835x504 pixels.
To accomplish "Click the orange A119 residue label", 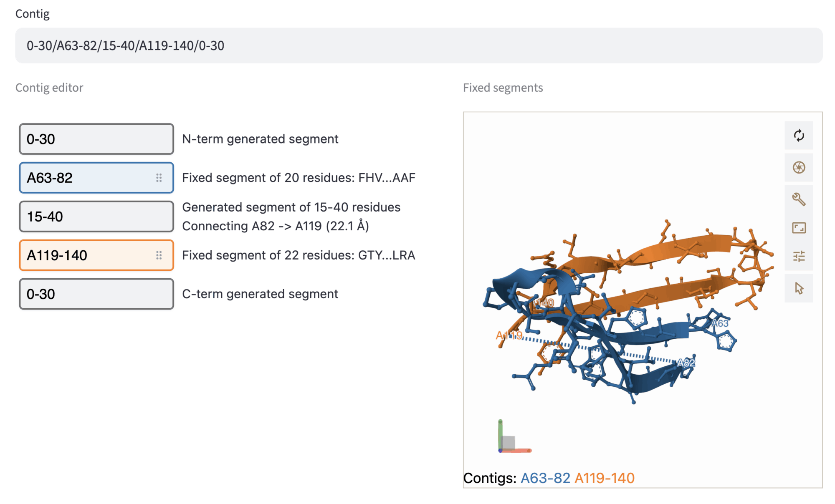I will click(x=509, y=335).
